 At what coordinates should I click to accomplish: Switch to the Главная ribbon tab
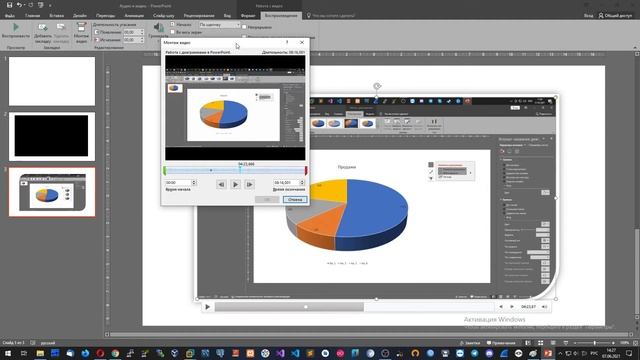[x=32, y=16]
